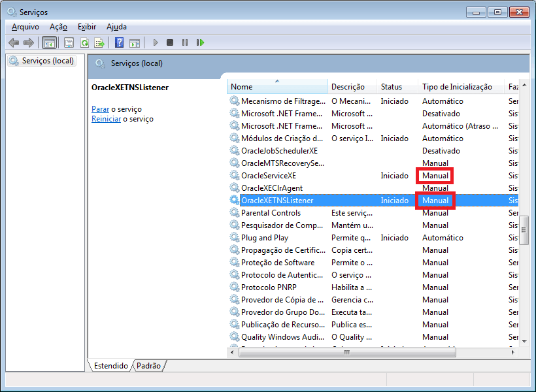Stop the service with the black square icon

tap(171, 42)
